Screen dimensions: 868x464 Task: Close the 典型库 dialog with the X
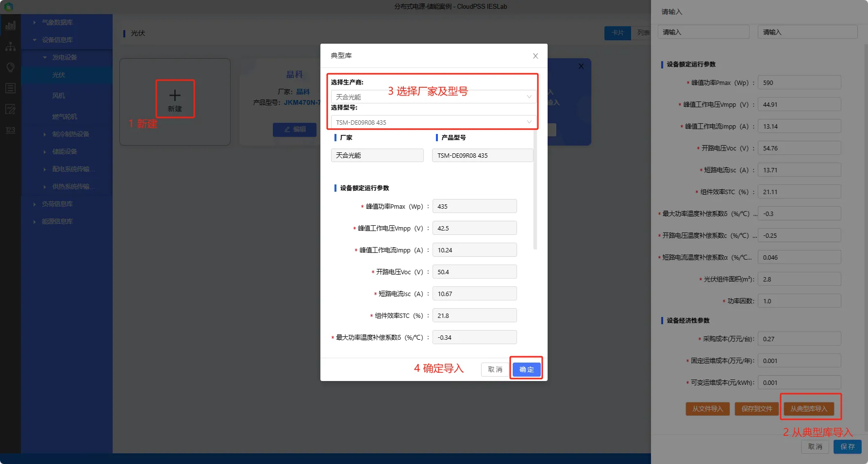[x=535, y=56]
